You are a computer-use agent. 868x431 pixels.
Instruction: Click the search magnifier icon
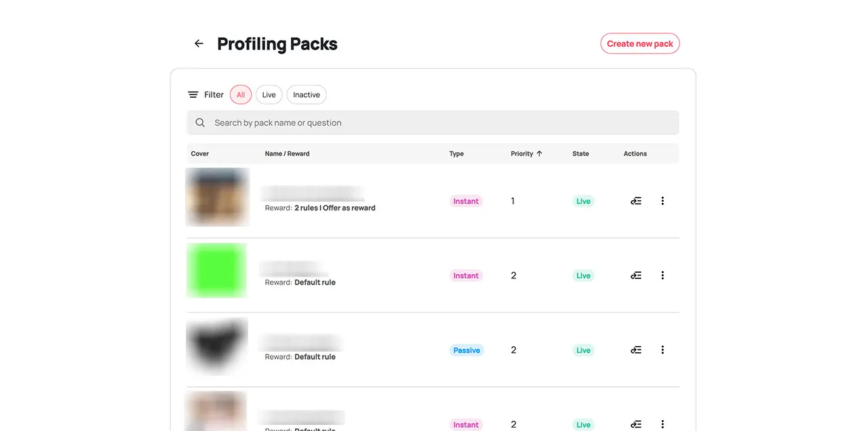pyautogui.click(x=200, y=123)
